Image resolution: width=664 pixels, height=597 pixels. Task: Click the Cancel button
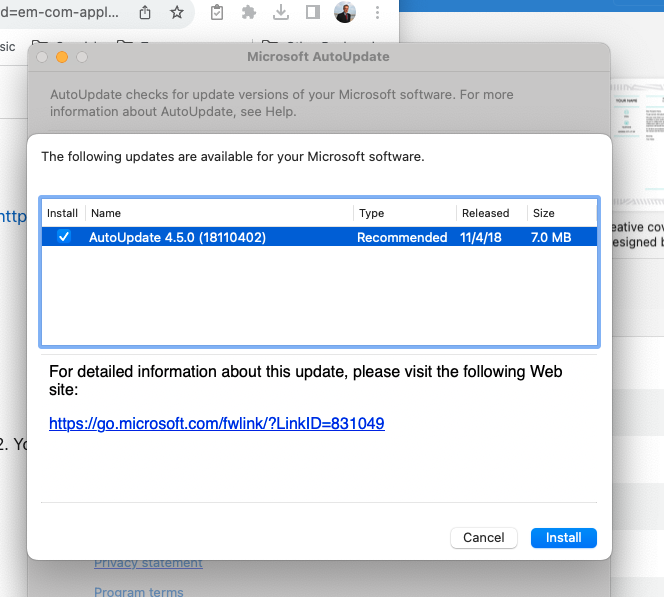pyautogui.click(x=484, y=538)
